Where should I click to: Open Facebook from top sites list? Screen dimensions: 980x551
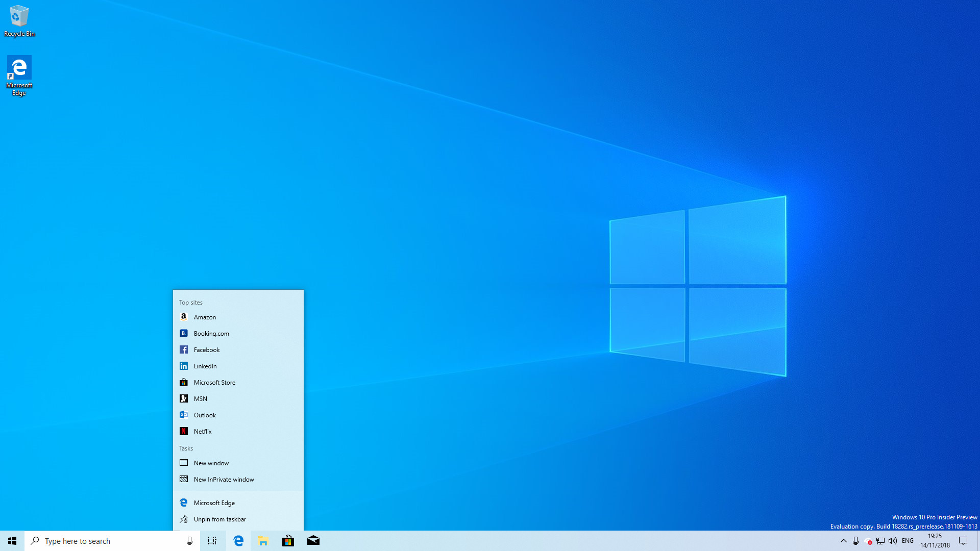(x=207, y=349)
